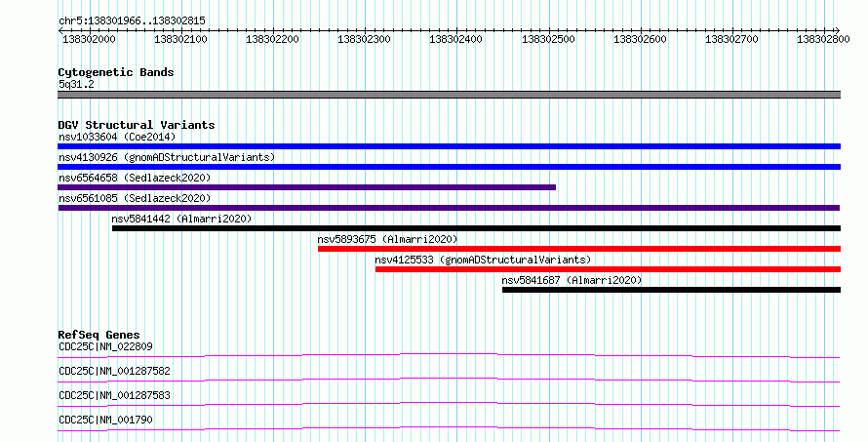Screen dimensions: 868x442
Task: Click the magenta line of CDC25C|NM_001790
Action: pos(449,428)
